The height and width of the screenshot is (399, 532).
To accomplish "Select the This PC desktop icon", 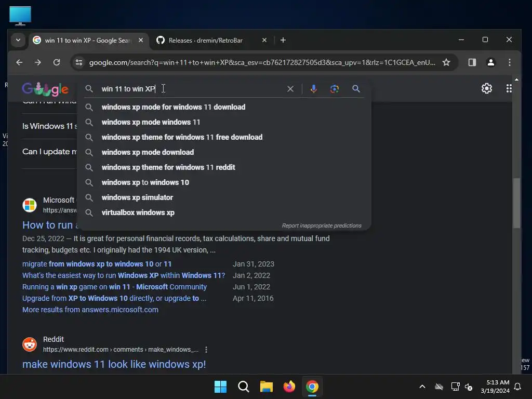I will coord(20,16).
